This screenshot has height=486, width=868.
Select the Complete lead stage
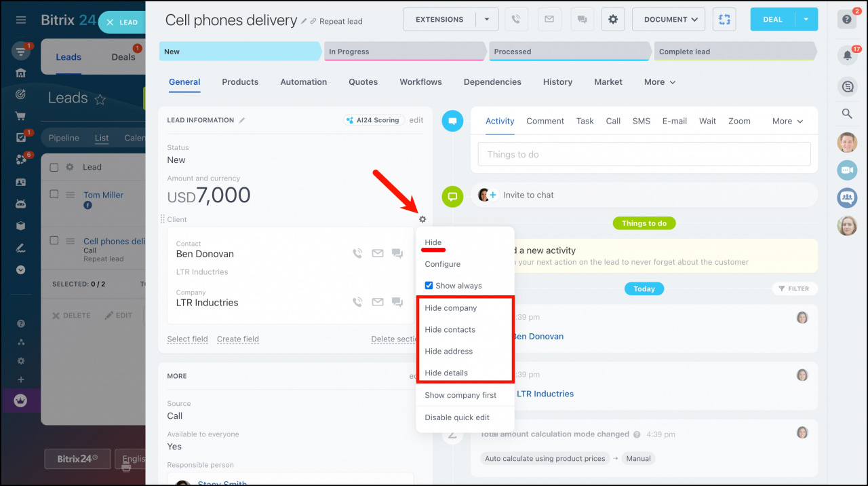[735, 52]
